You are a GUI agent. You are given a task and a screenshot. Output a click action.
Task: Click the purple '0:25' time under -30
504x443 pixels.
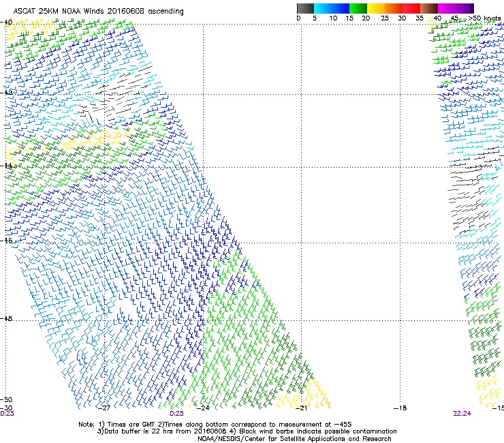(7, 414)
